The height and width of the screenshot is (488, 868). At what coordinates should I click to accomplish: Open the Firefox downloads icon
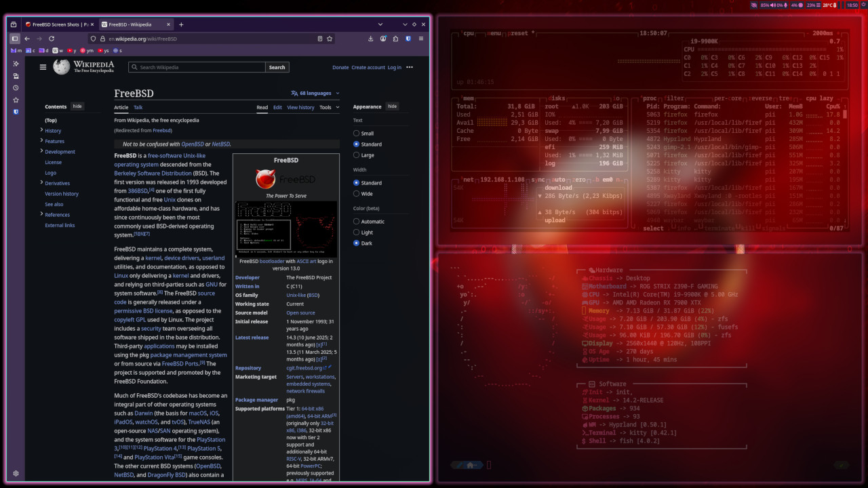(x=372, y=39)
